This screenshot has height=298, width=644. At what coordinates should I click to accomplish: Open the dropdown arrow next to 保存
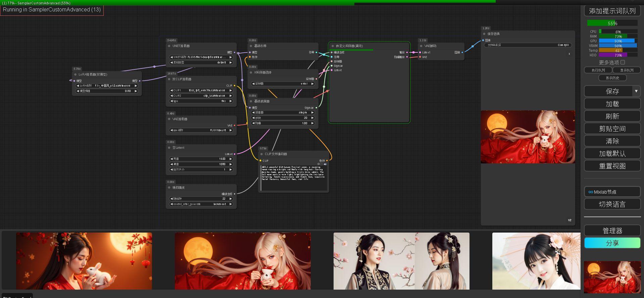click(636, 91)
